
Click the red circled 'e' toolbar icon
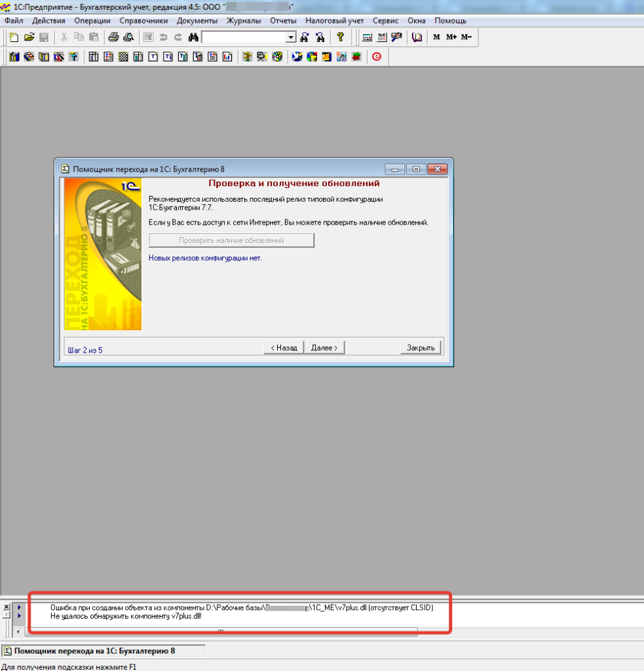(x=377, y=56)
